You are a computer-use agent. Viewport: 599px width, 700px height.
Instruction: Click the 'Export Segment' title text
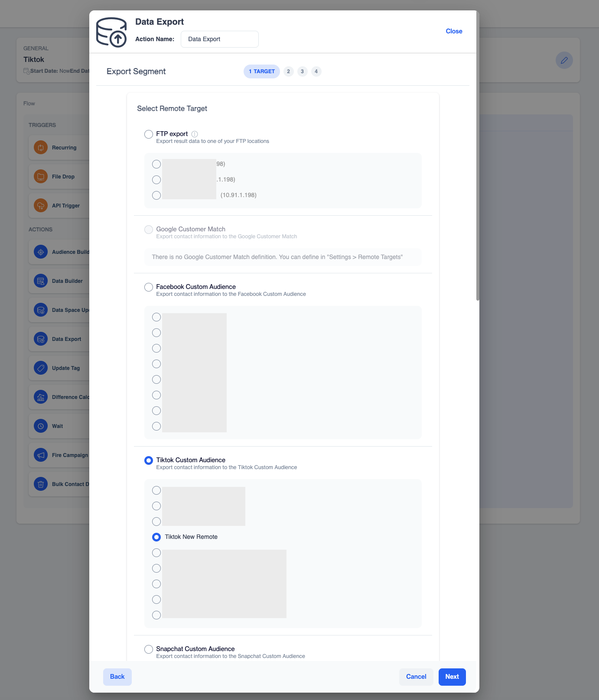pyautogui.click(x=136, y=71)
